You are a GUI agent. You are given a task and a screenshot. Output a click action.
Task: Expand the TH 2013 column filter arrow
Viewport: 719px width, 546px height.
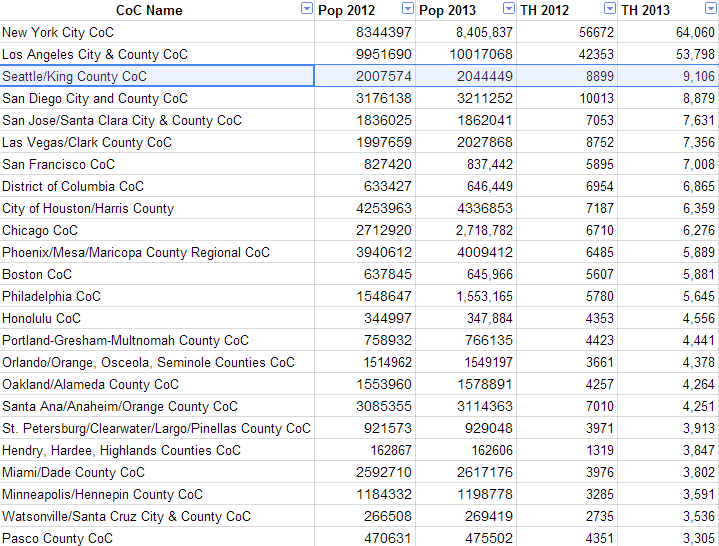[708, 9]
